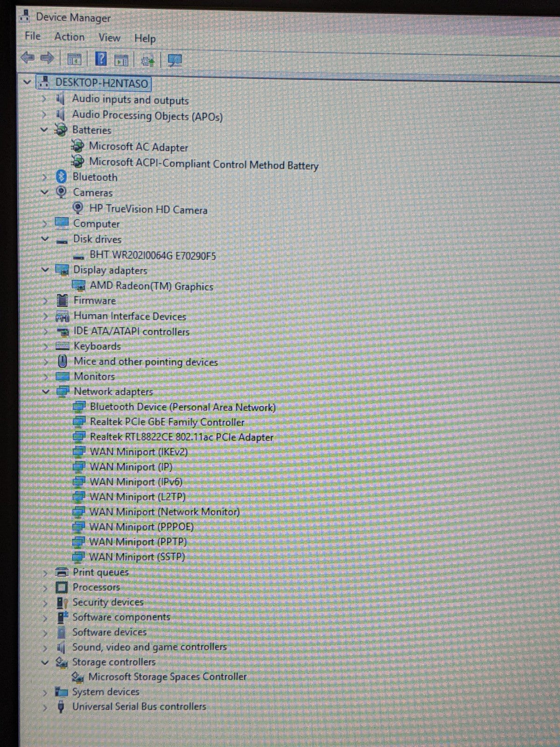Select Microsoft Storage Spaces Controller
Screen dimensions: 560x747
coord(167,677)
